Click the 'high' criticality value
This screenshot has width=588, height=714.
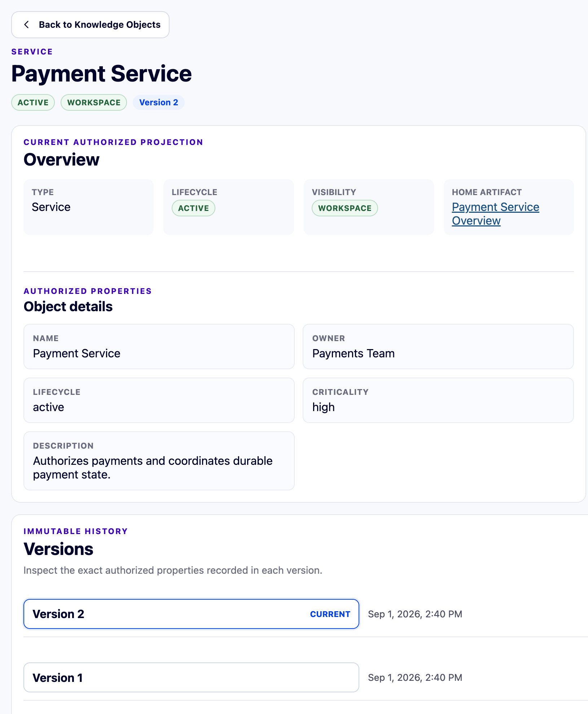coord(324,407)
